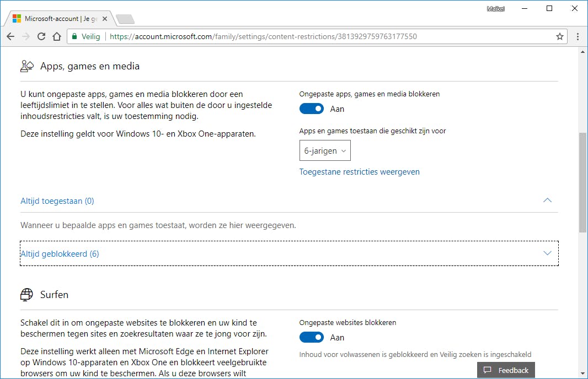Screen dimensions: 588x379
Task: Click 'Inhoud voor volwassenen is geblokkeerd' text
Action: click(x=415, y=354)
